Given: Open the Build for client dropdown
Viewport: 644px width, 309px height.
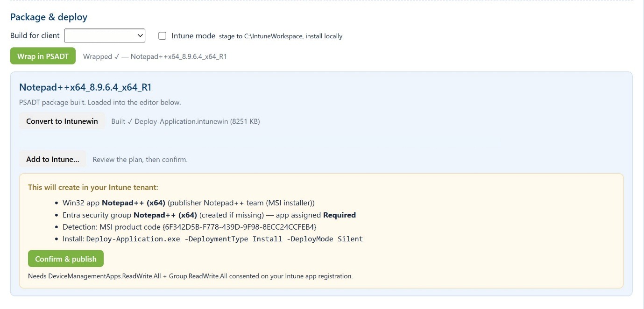Looking at the screenshot, I should click(x=105, y=35).
